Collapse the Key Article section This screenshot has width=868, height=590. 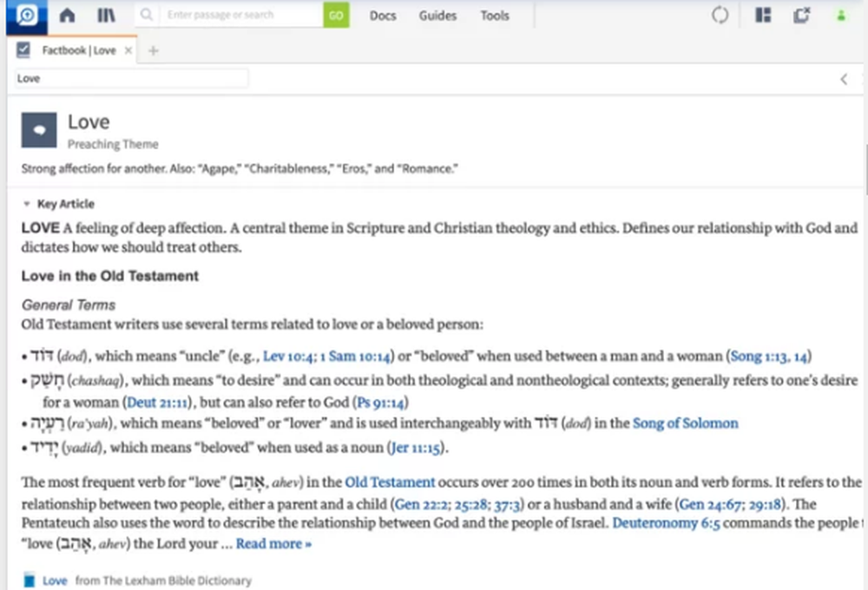pos(26,204)
